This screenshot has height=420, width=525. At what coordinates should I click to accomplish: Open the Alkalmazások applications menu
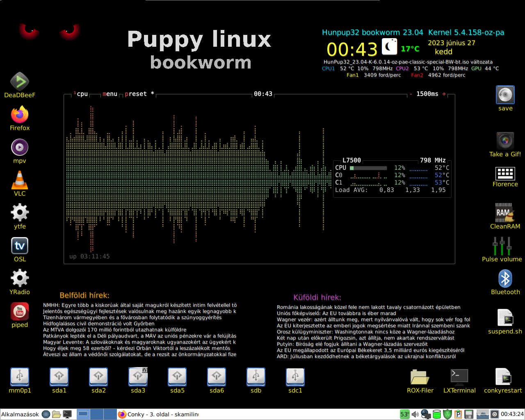click(20, 414)
